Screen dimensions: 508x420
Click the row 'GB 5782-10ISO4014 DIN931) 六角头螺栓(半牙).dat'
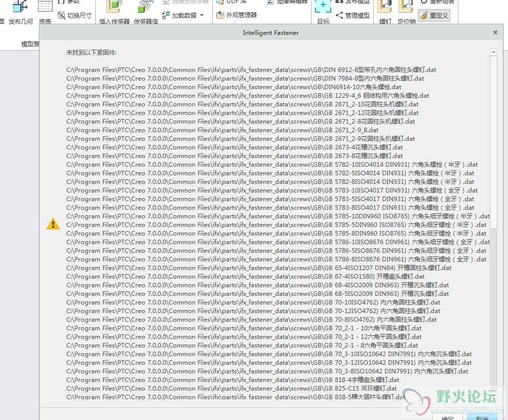[x=272, y=164]
